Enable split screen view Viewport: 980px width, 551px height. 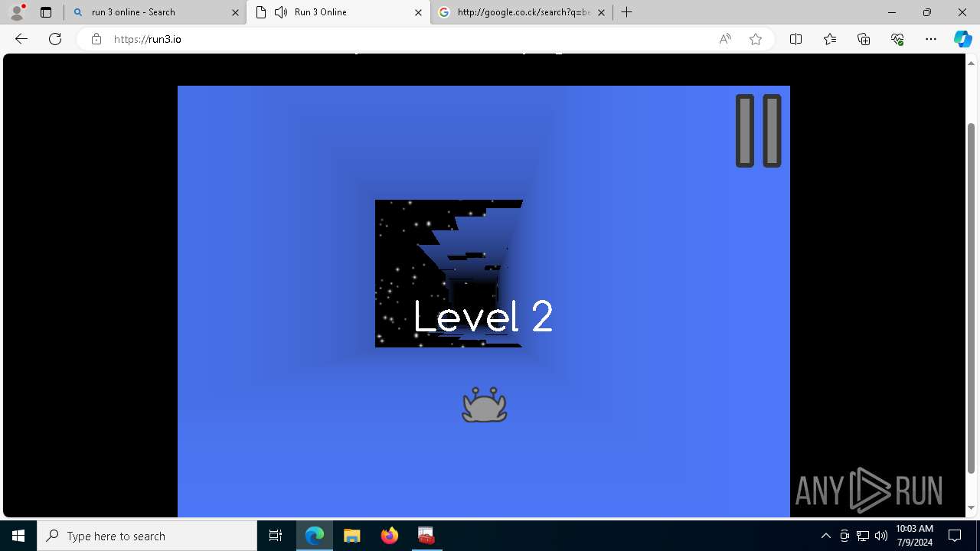pos(795,39)
